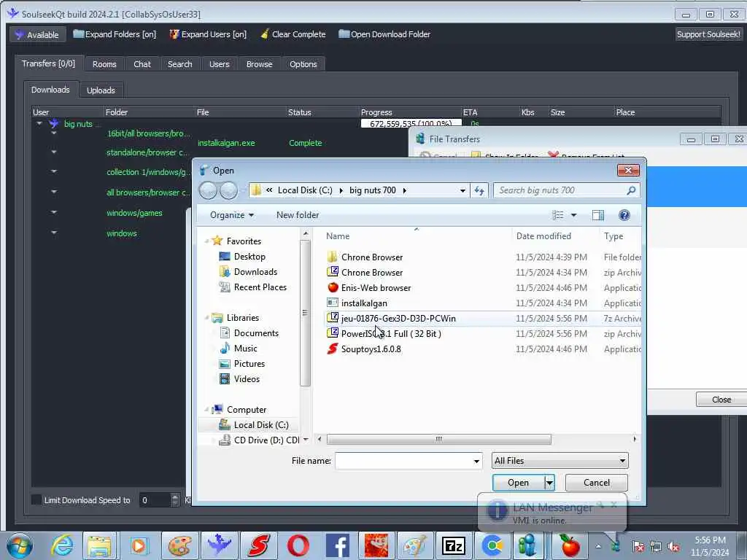
Task: Click download speed limit stepper arrows
Action: (x=175, y=499)
